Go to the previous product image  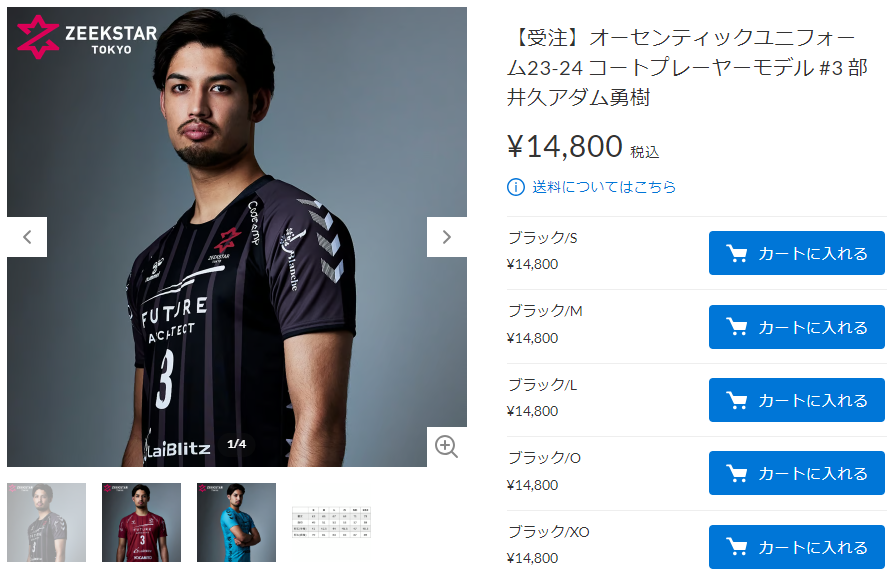(x=27, y=237)
